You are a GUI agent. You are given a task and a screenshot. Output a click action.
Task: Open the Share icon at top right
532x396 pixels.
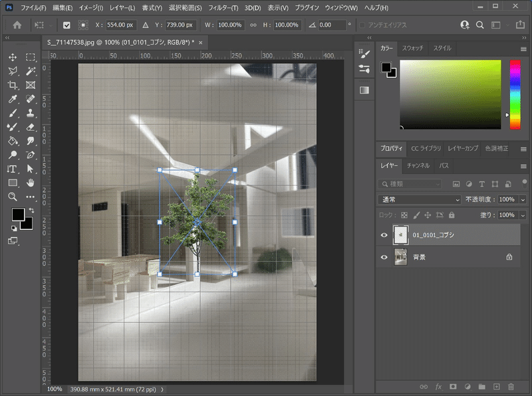tap(520, 25)
